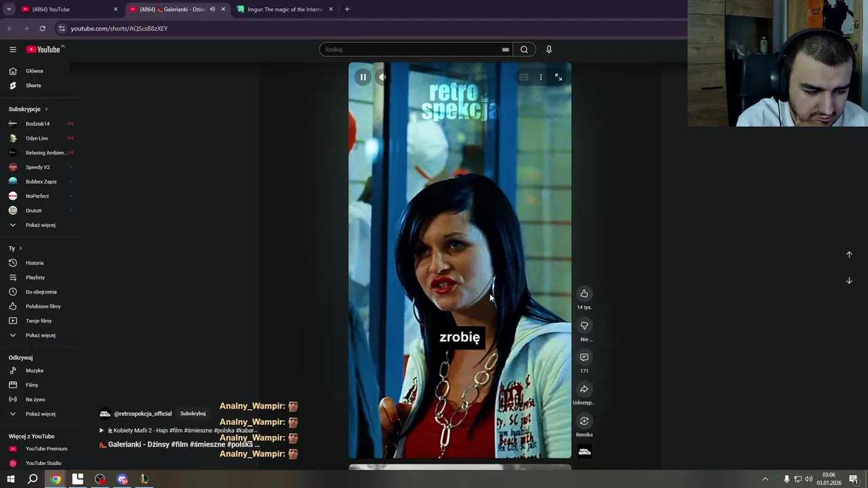Open the tab search dropdown arrow
Image resolution: width=868 pixels, height=488 pixels.
[x=9, y=9]
